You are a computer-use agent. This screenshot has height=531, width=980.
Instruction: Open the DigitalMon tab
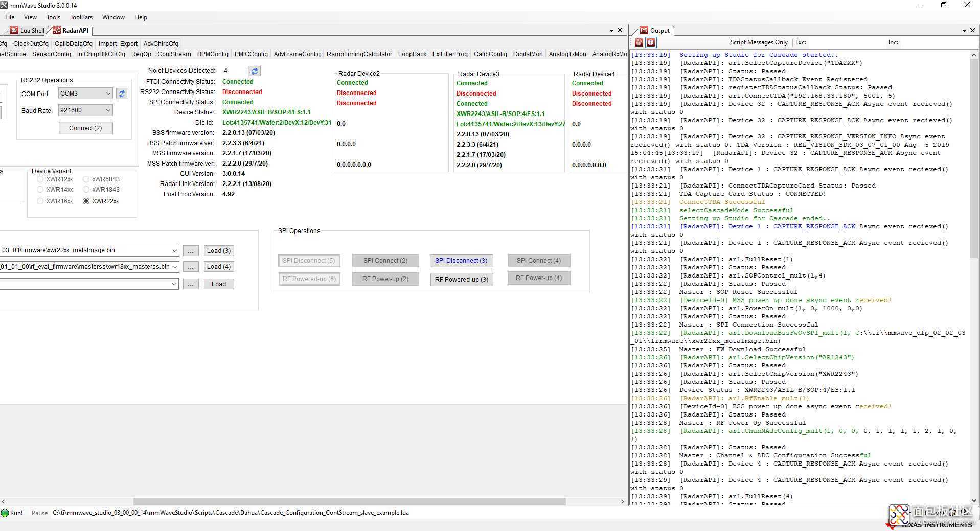pos(528,54)
